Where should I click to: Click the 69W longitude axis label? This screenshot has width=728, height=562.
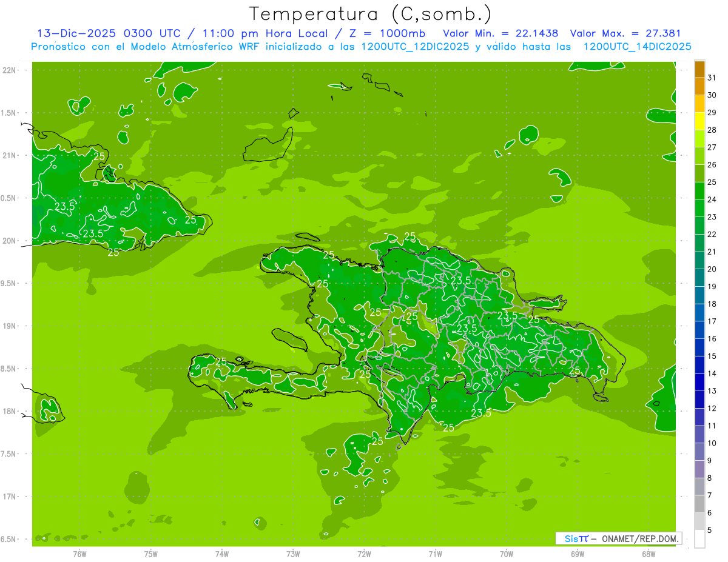click(578, 554)
